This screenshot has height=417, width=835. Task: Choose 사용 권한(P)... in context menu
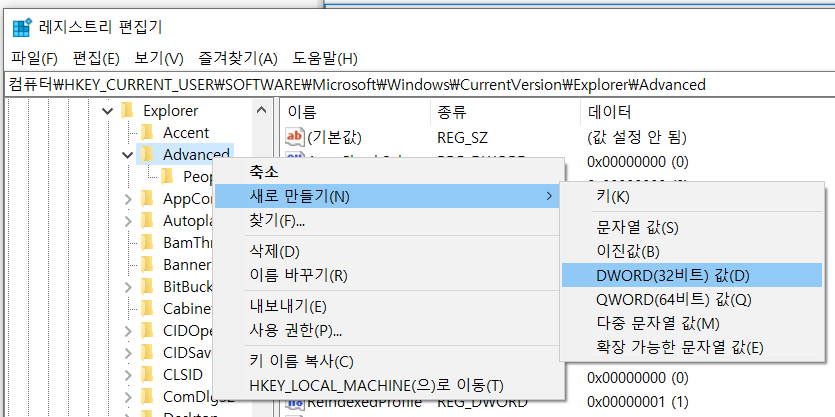coord(389,331)
